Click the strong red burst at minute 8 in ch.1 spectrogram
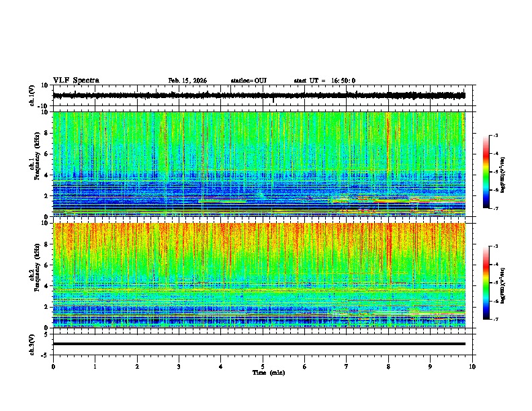The image size is (532, 411). coord(388,146)
